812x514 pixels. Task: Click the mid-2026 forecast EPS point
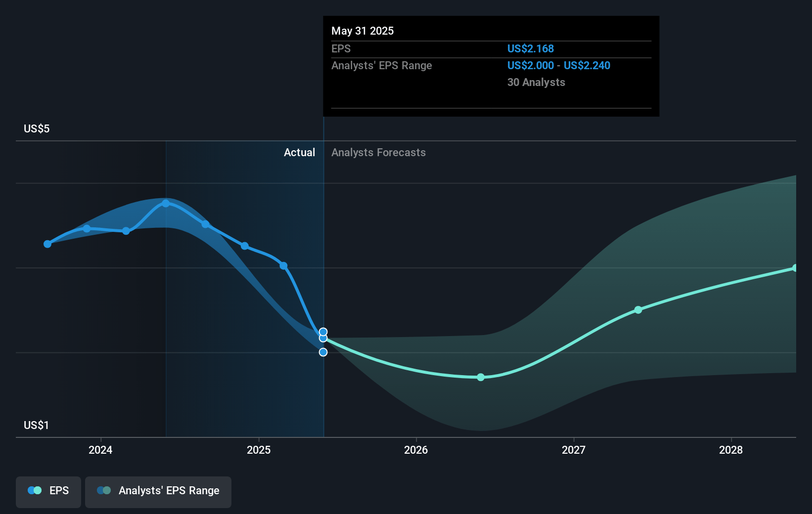pos(481,377)
